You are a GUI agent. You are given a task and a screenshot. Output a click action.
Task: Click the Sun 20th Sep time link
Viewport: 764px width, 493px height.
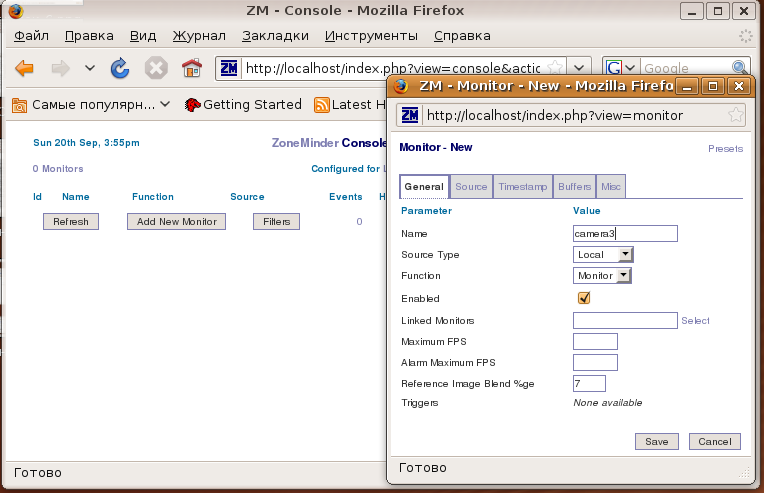pos(86,143)
